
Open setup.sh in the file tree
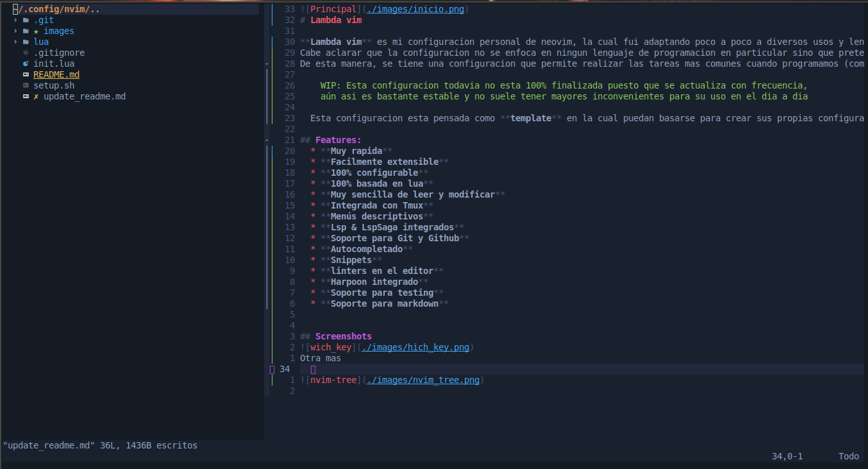(54, 85)
